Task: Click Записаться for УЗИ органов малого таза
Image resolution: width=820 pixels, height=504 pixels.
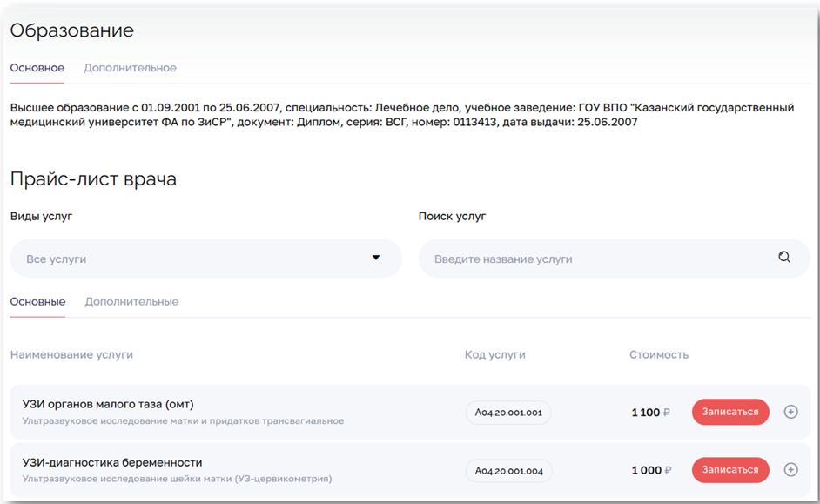Action: [730, 412]
